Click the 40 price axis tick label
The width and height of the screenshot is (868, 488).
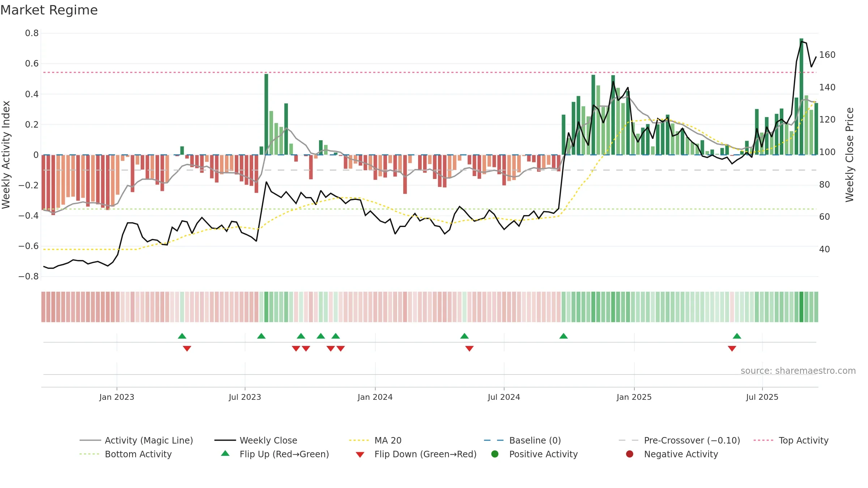(825, 249)
